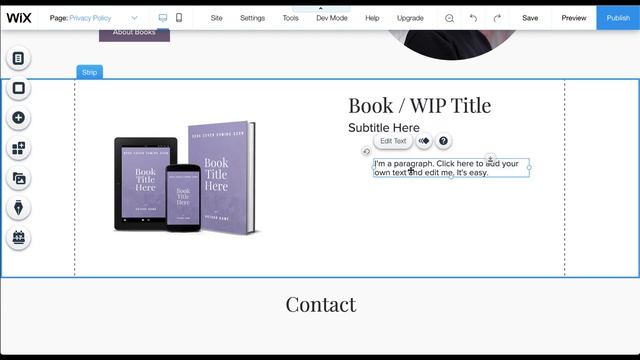
Task: Open the Background panel in left sidebar
Action: (18, 88)
